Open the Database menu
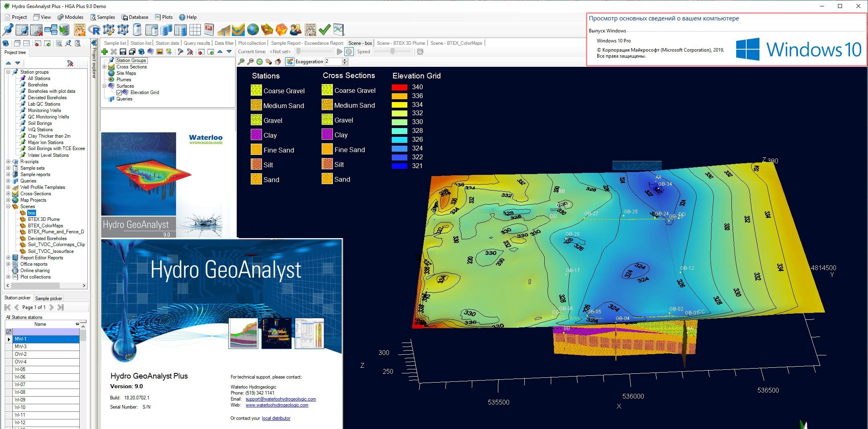The height and width of the screenshot is (429, 868). (135, 17)
